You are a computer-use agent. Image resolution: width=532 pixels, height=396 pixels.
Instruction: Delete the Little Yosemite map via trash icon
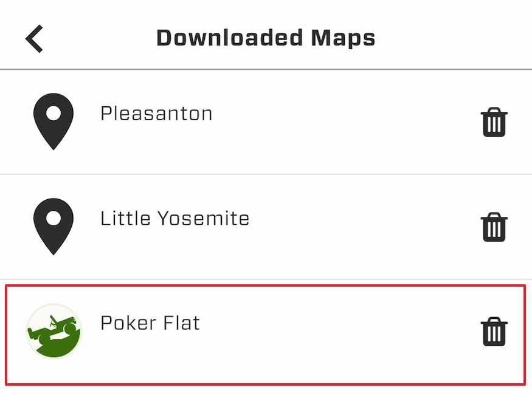tap(494, 227)
